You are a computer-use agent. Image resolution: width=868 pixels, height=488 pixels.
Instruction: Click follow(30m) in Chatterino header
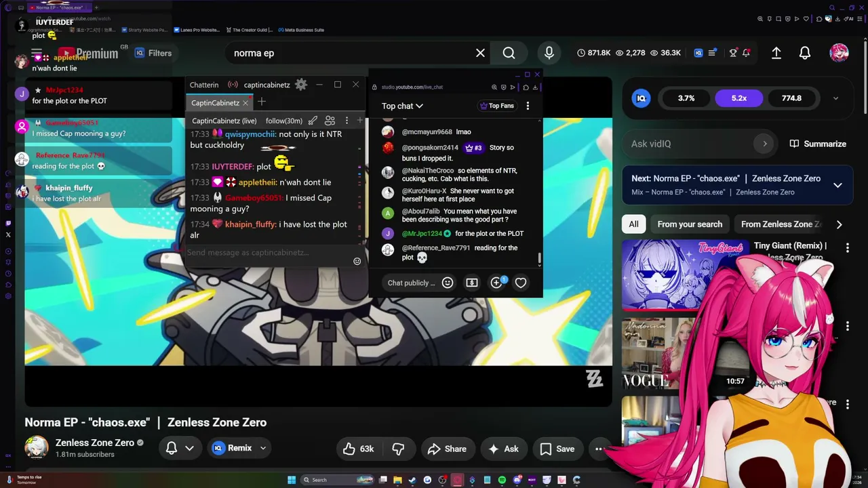[x=284, y=121]
